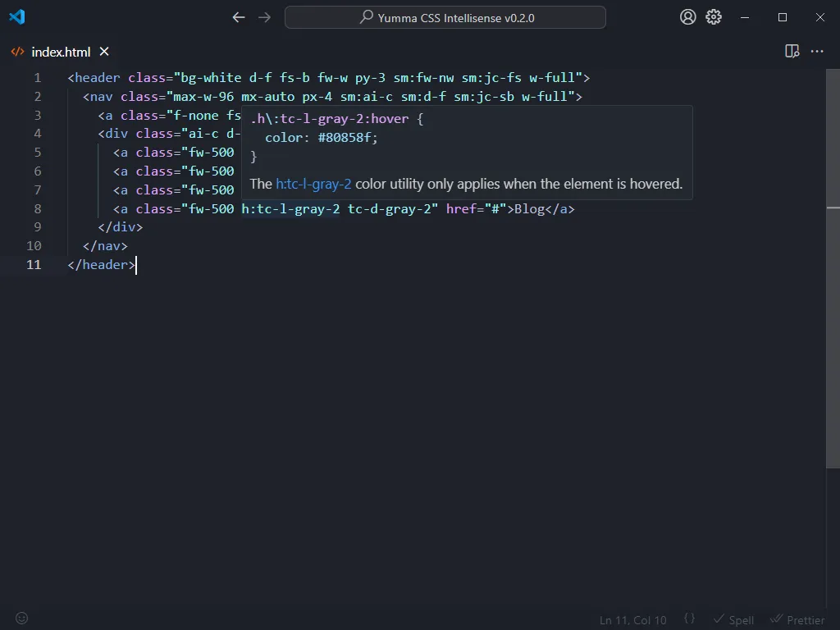Screen dimensions: 840x630
Task: Click the editor vertical scrollbar
Action: pos(833,268)
